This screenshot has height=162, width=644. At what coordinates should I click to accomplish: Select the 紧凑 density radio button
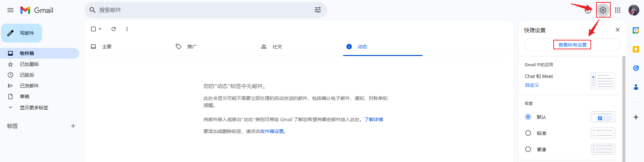(528, 149)
